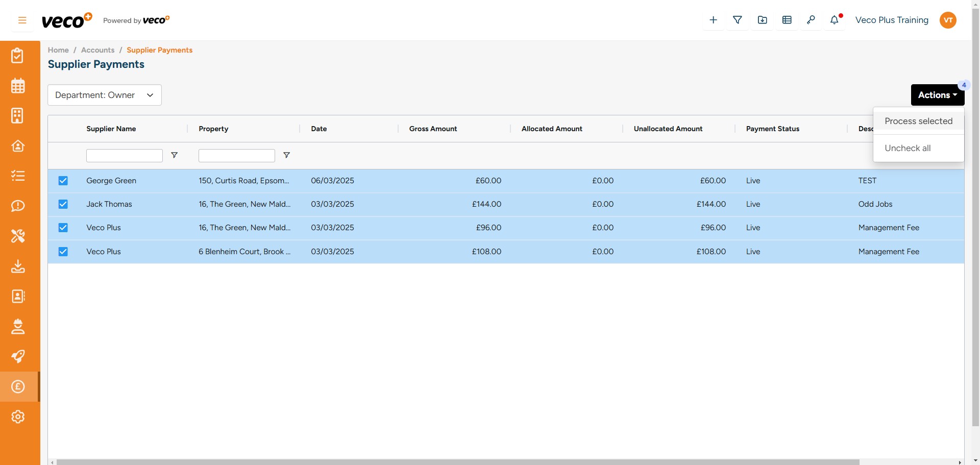Go to Accounts breadcrumb link
This screenshot has height=465, width=980.
tap(97, 50)
